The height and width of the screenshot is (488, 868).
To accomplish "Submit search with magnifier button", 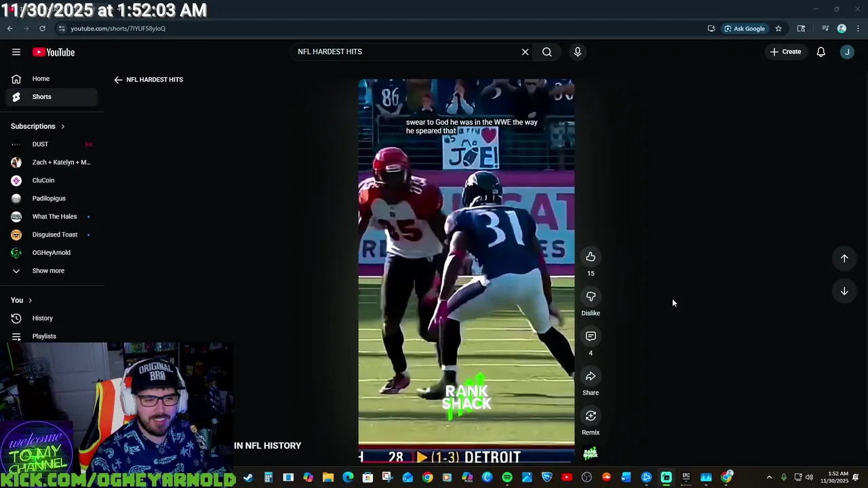I will tap(547, 52).
